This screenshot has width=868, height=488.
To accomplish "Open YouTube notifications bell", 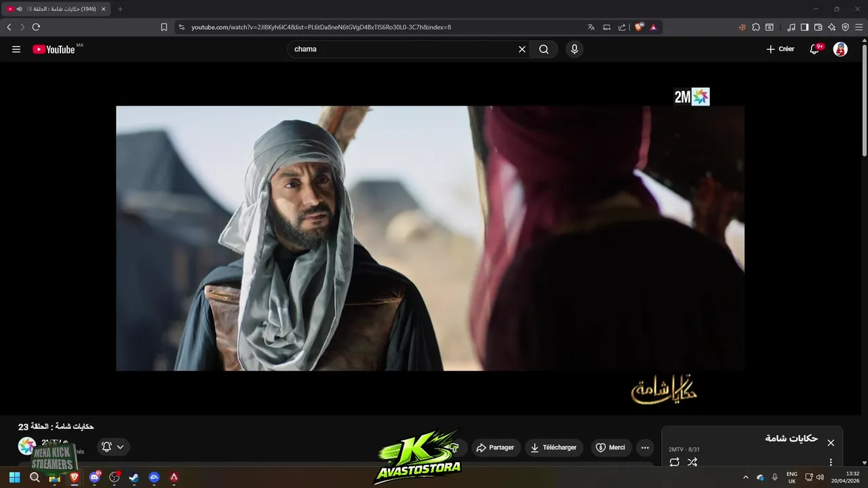I will [814, 49].
